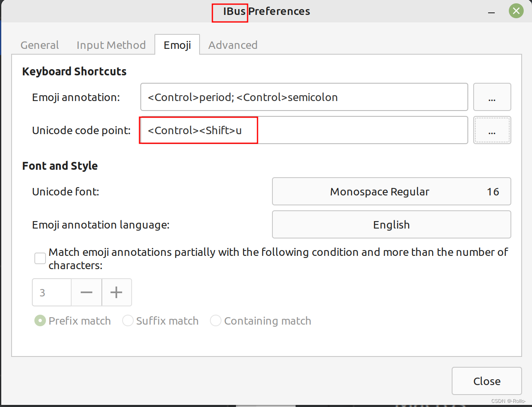Click the minus stepper button
The width and height of the screenshot is (532, 407).
(x=87, y=292)
